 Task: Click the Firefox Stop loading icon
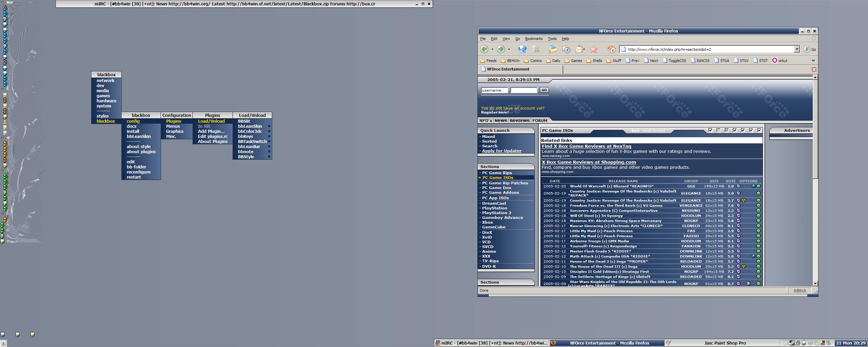tap(536, 49)
